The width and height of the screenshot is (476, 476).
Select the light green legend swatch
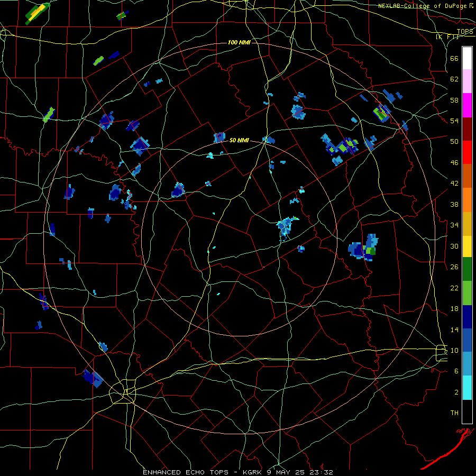(467, 293)
